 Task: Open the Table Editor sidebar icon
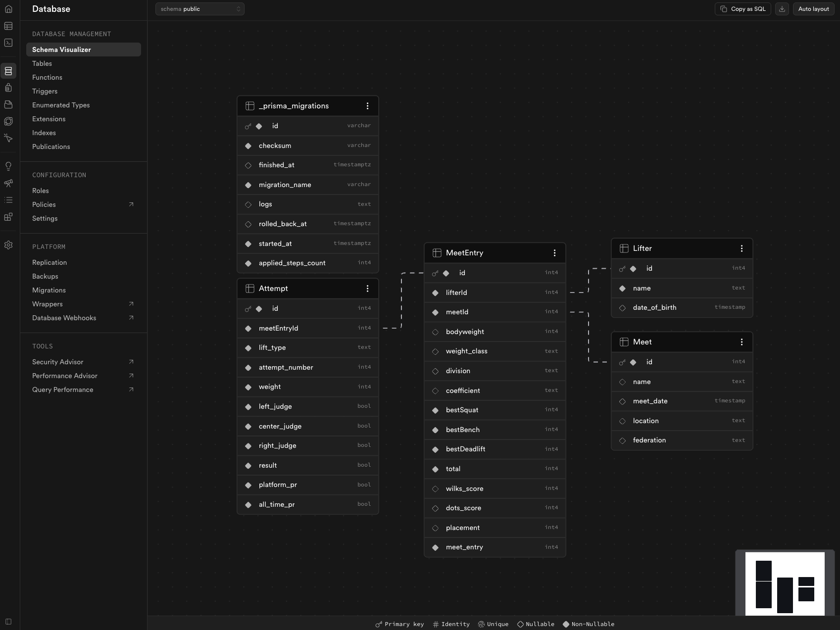tap(8, 26)
